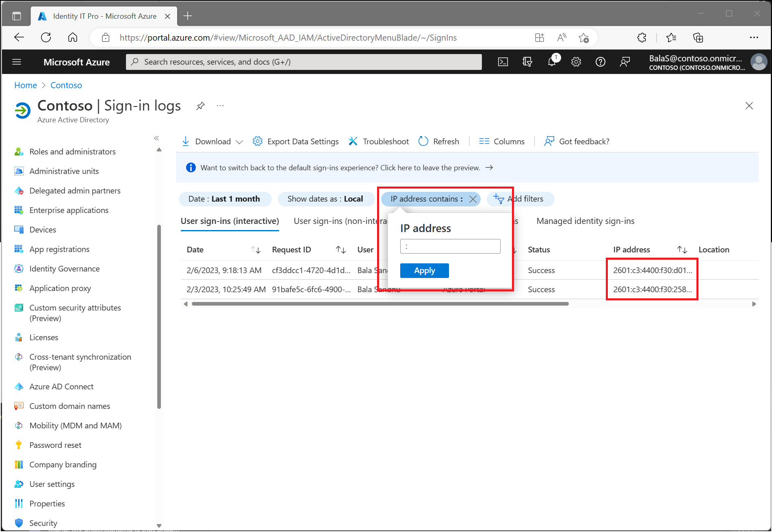The height and width of the screenshot is (532, 772).
Task: Open Password reset
Action: [55, 445]
